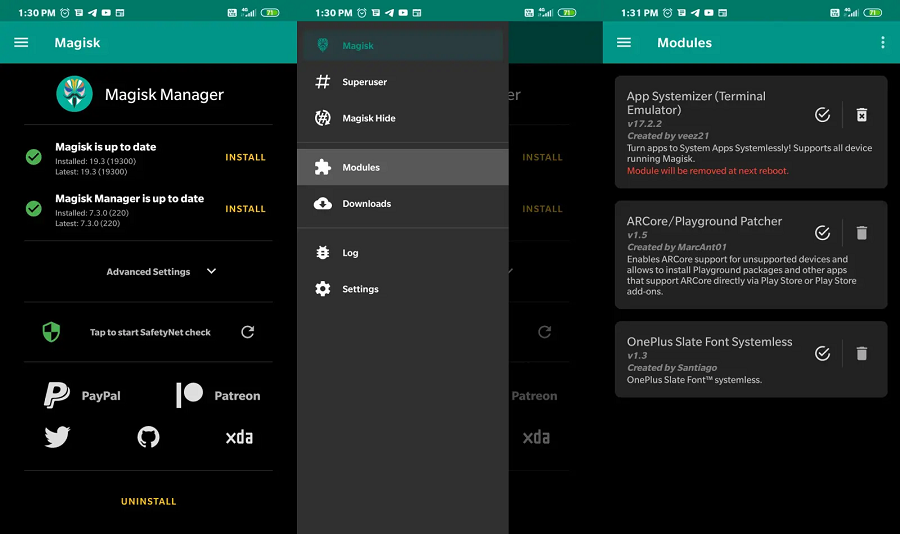Tap to start SafetyNet check
900x534 pixels.
150,332
